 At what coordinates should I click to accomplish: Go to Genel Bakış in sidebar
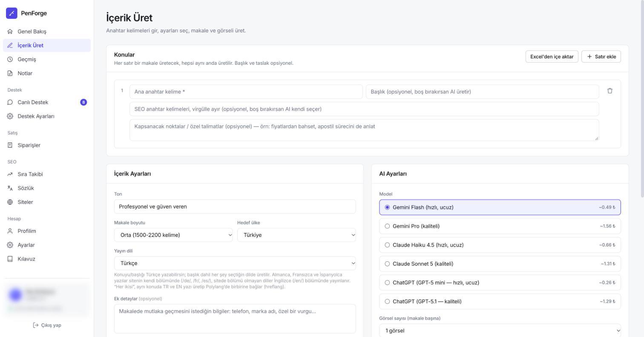(47, 32)
